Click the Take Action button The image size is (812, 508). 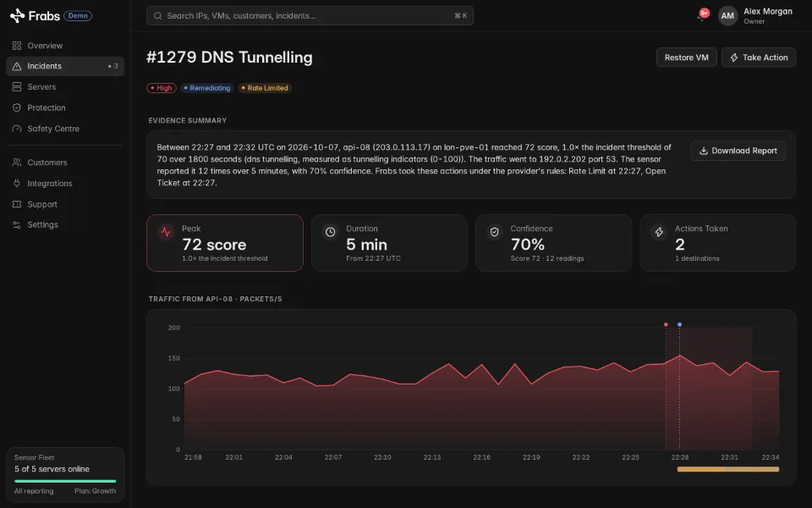pos(759,58)
